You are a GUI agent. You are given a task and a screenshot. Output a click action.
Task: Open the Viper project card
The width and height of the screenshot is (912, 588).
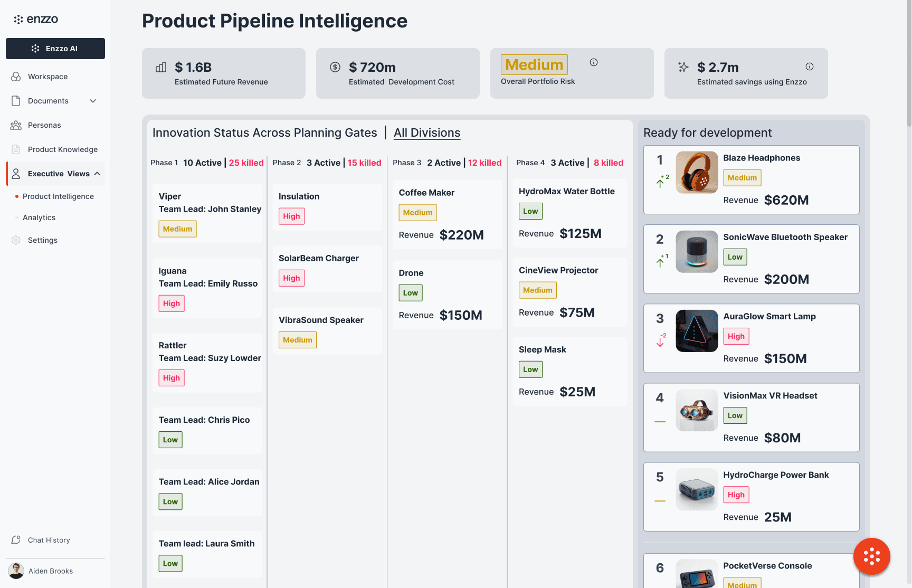[207, 213]
